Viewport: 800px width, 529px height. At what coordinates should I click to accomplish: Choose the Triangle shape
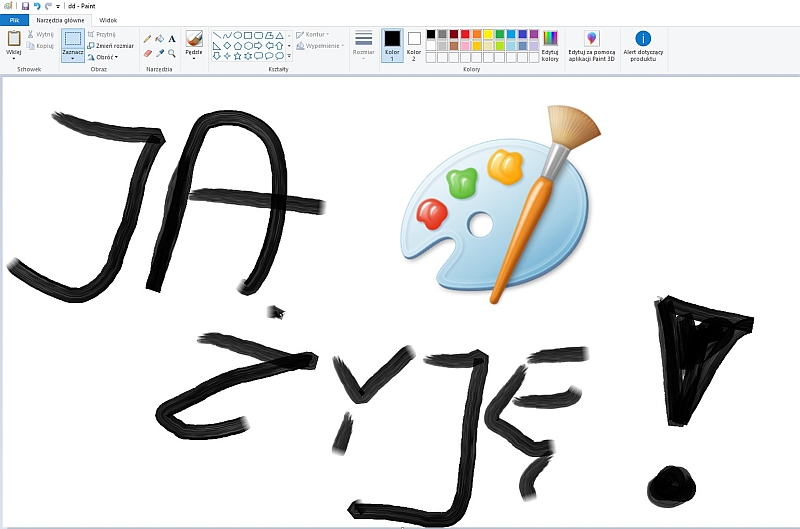pos(280,35)
